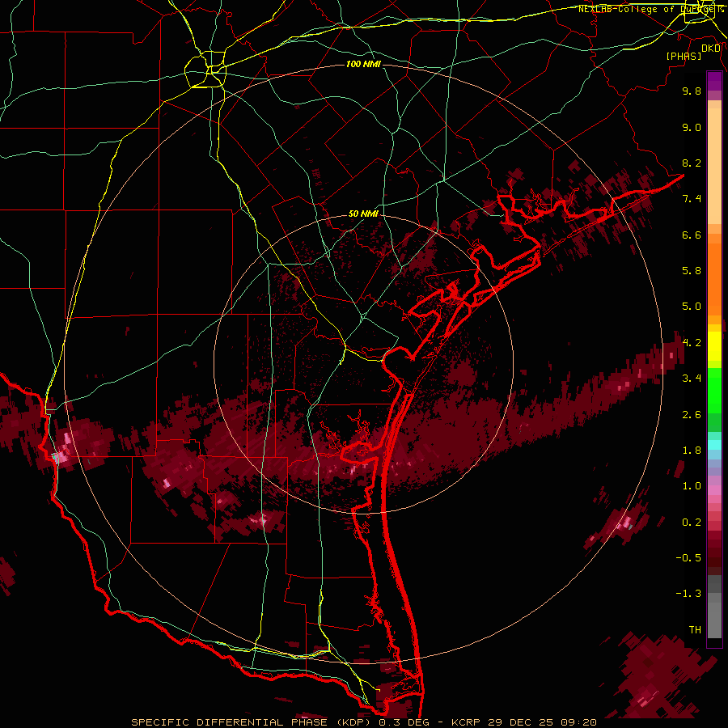Click the 8.2 value on the color scale

(692, 163)
